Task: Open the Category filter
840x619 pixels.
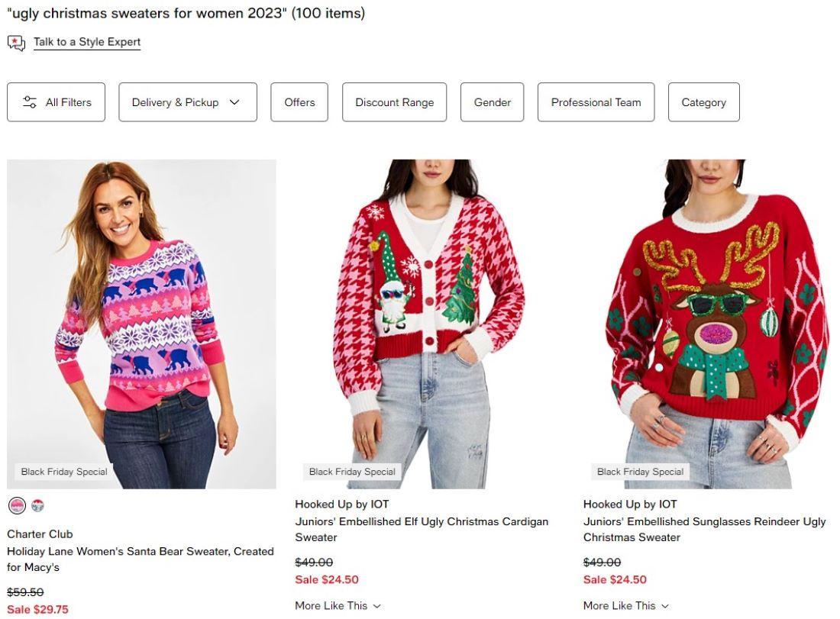Action: coord(703,102)
